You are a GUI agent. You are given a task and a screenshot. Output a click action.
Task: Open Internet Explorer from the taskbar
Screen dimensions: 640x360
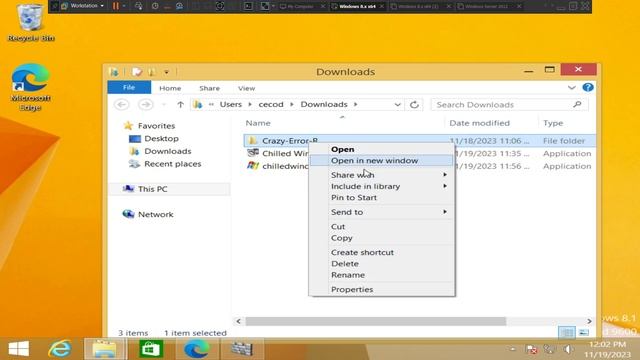[60, 349]
